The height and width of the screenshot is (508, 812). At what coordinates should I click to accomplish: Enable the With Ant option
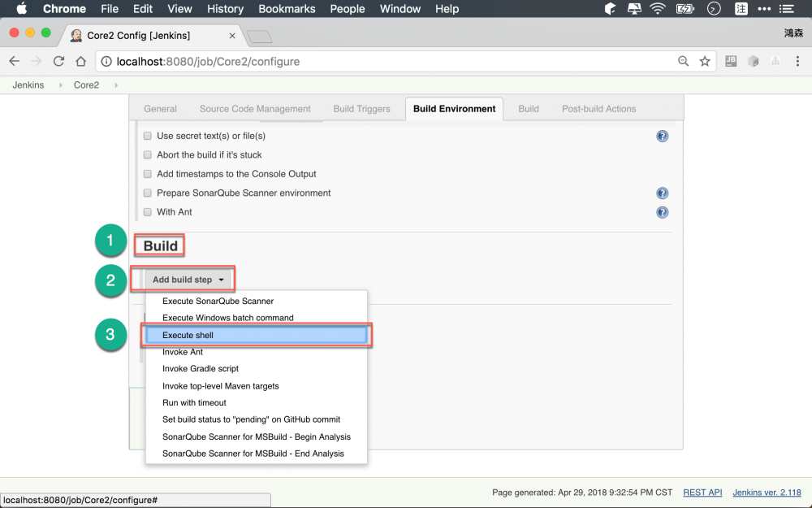click(147, 211)
